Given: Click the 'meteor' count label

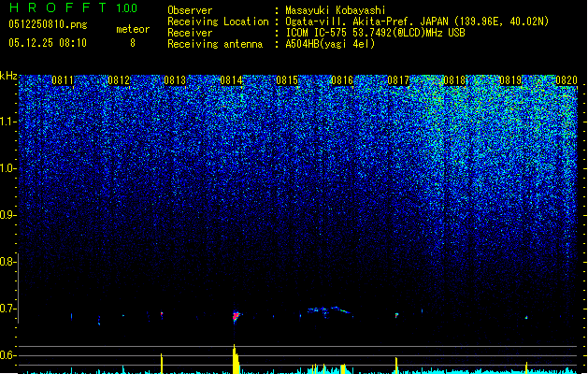Looking at the screenshot, I should click(133, 29).
